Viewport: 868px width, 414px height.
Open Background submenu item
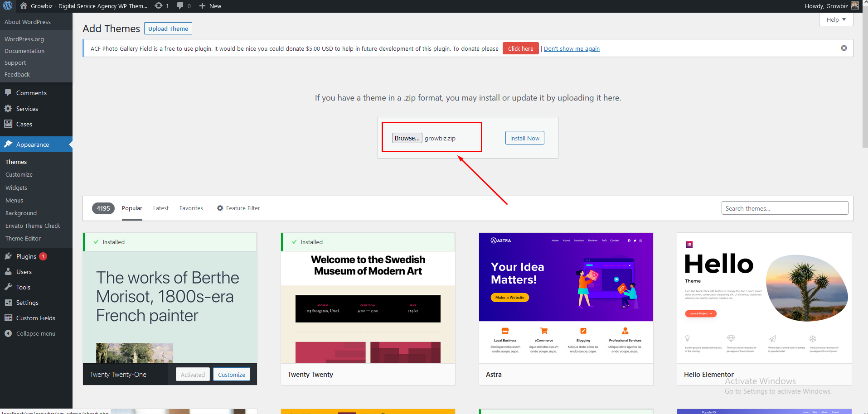[21, 213]
